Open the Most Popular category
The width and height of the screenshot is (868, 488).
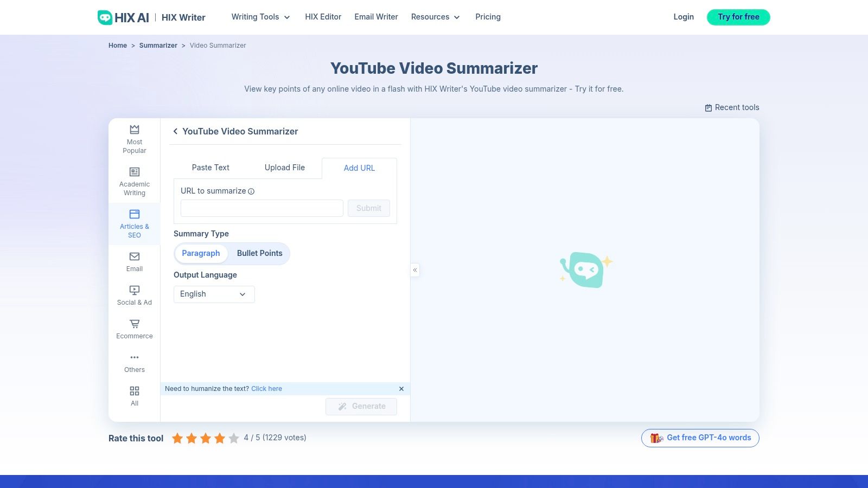click(135, 139)
